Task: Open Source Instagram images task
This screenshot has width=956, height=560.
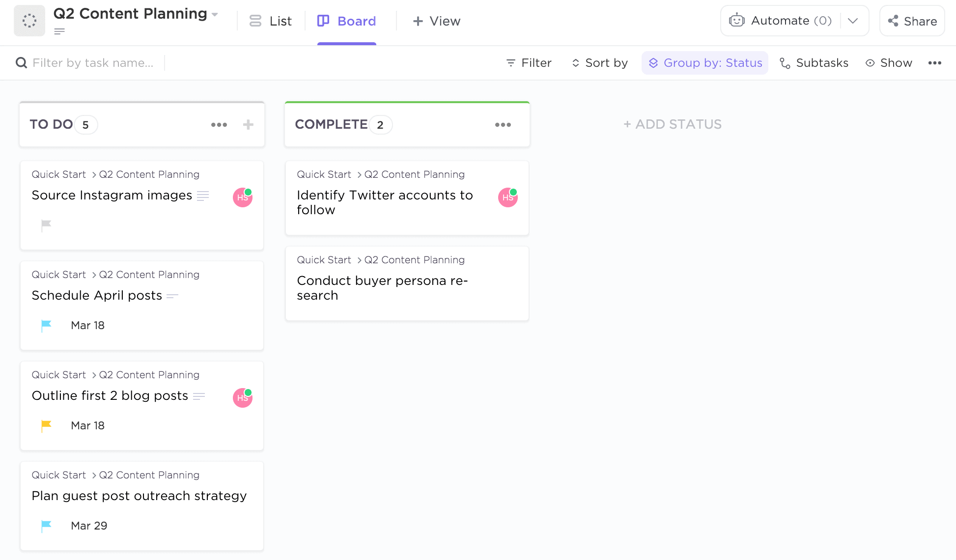Action: (x=112, y=196)
